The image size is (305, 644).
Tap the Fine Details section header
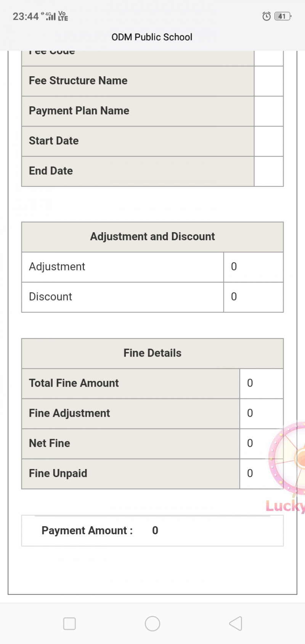pos(152,353)
